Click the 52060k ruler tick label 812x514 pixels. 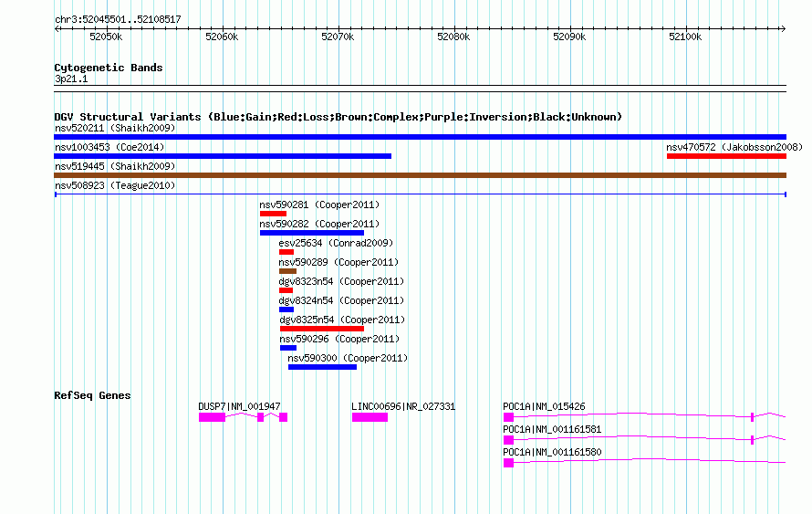pos(222,37)
